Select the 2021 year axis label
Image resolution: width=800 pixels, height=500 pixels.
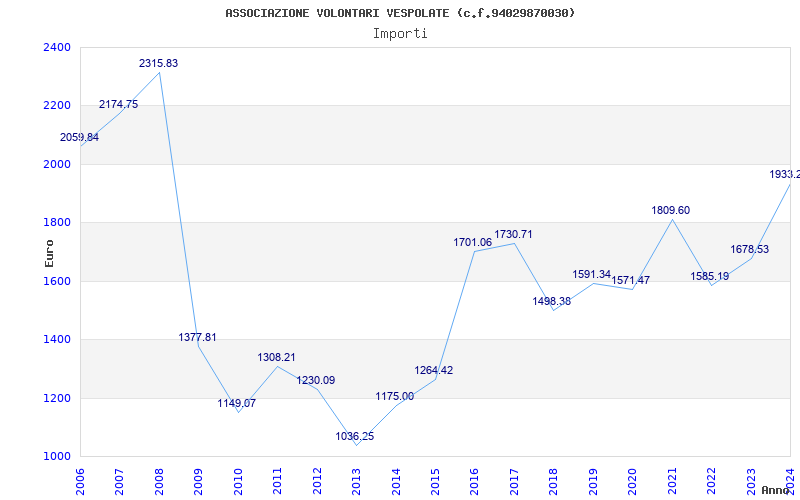point(672,482)
